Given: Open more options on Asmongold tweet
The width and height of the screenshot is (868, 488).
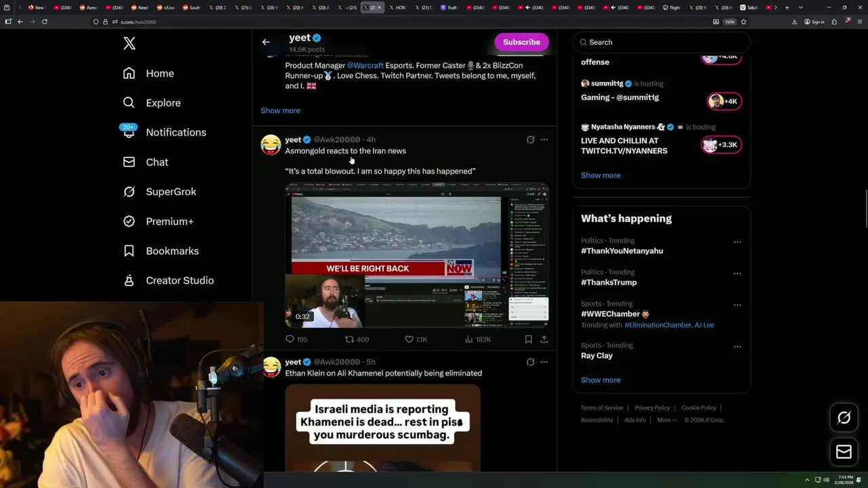Looking at the screenshot, I should tap(544, 140).
